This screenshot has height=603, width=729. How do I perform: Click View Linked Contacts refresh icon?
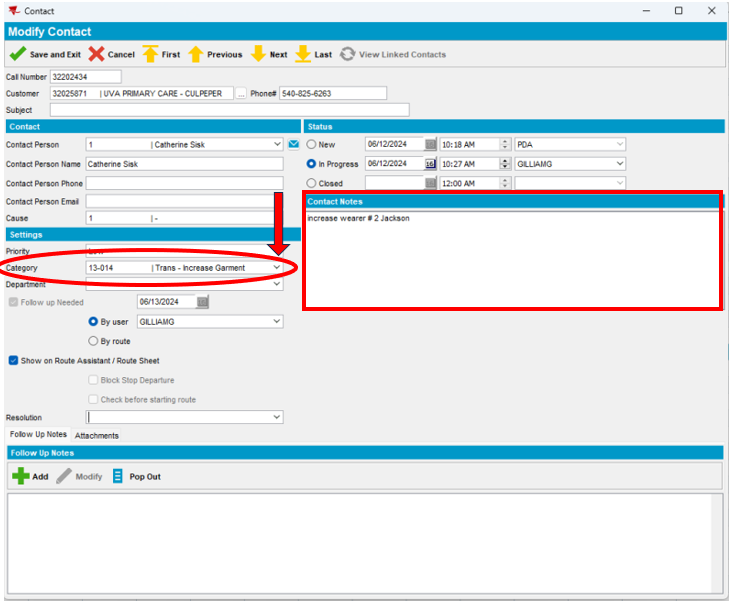click(x=347, y=54)
